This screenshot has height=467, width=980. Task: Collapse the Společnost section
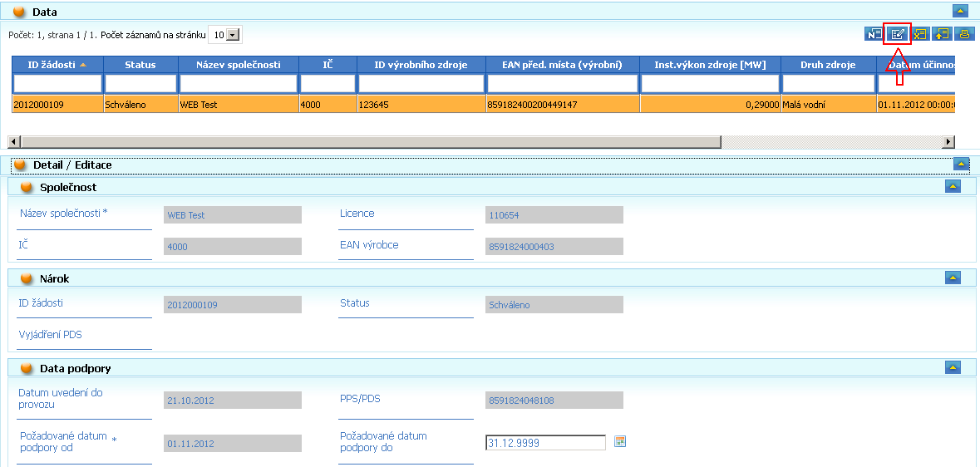953,185
